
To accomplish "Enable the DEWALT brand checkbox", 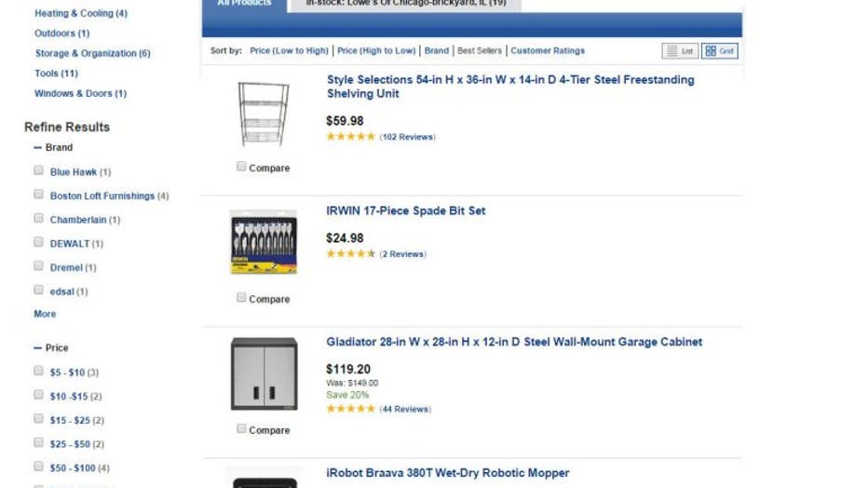I will click(x=39, y=242).
